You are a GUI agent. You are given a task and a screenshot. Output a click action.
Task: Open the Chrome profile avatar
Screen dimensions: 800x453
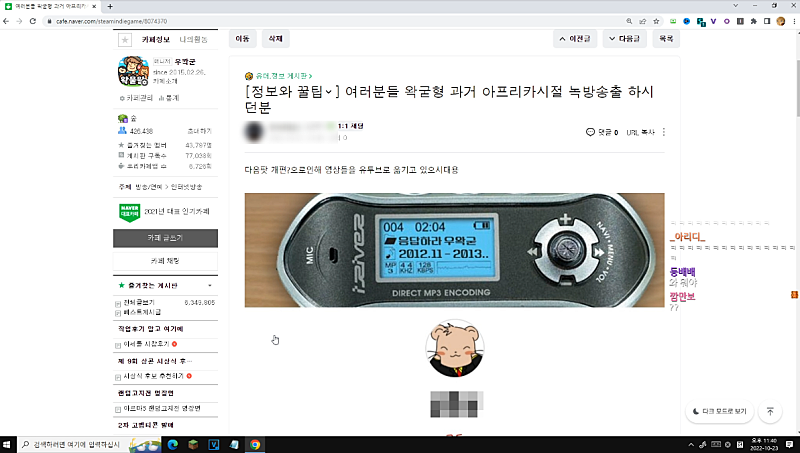pos(781,21)
